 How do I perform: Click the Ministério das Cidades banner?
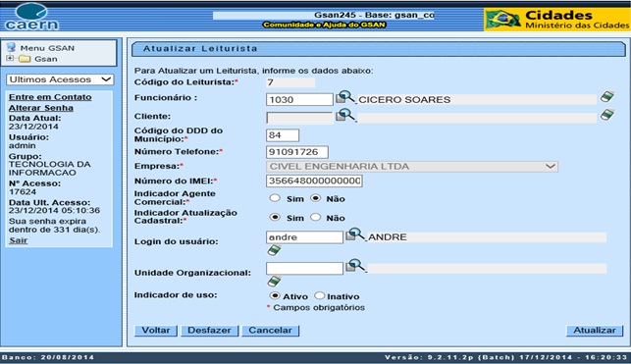coord(557,20)
